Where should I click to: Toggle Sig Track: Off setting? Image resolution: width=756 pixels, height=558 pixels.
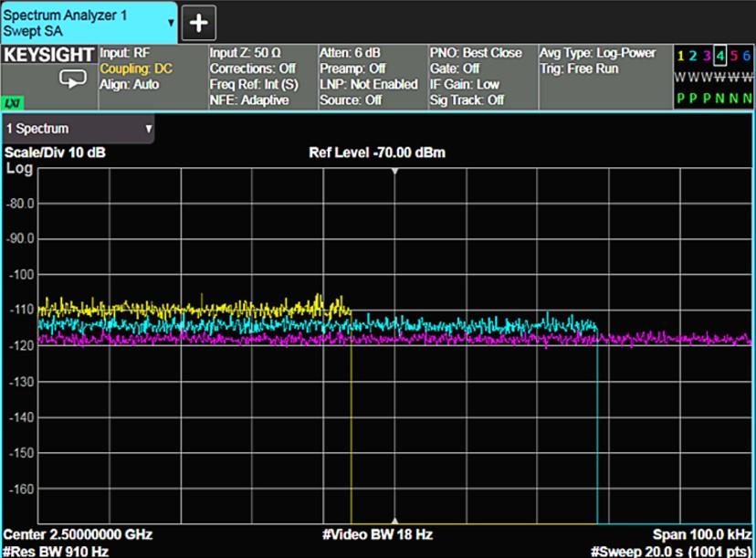[x=467, y=100]
